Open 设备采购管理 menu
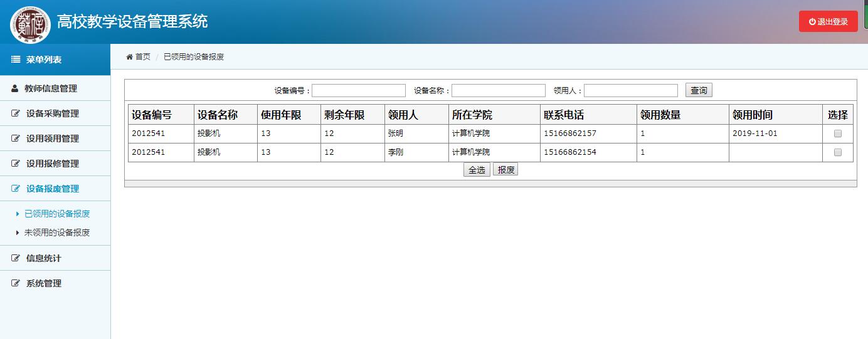The height and width of the screenshot is (339, 868). pos(55,113)
